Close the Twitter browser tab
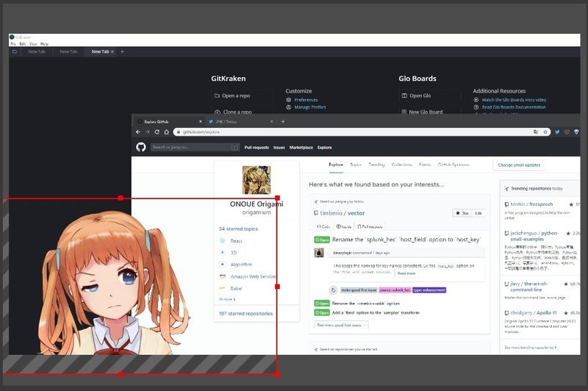 (x=271, y=121)
